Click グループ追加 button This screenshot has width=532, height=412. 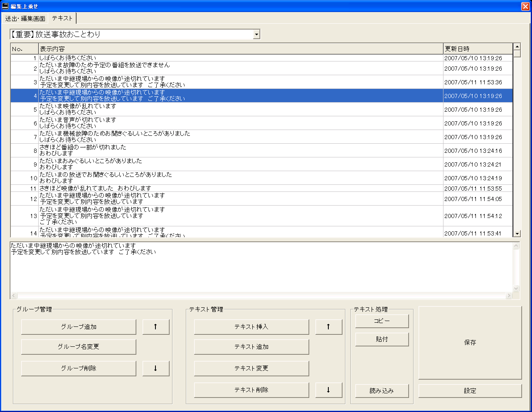79,327
